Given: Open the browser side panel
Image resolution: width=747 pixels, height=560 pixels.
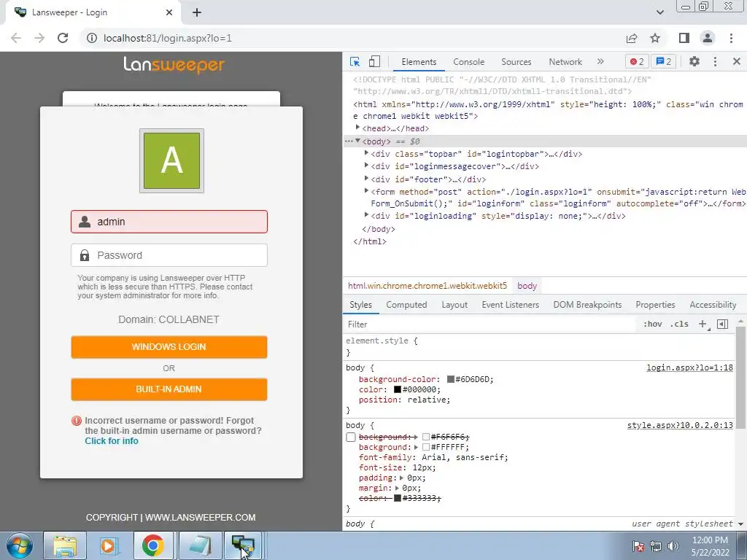Looking at the screenshot, I should pyautogui.click(x=684, y=38).
